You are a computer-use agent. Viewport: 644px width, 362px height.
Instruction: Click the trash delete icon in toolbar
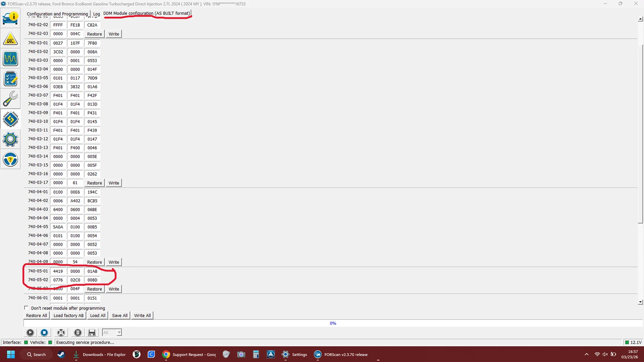[78, 333]
